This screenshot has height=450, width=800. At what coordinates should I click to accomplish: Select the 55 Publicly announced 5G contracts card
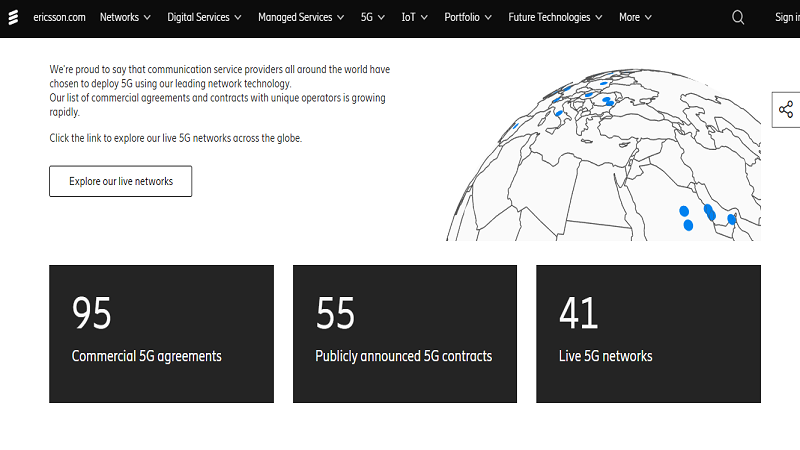(x=405, y=334)
